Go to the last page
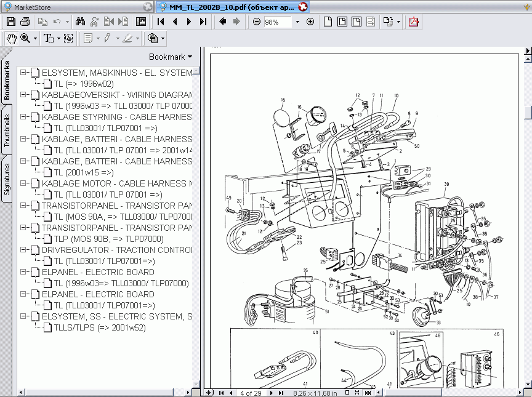532x397 pixels. (x=203, y=21)
